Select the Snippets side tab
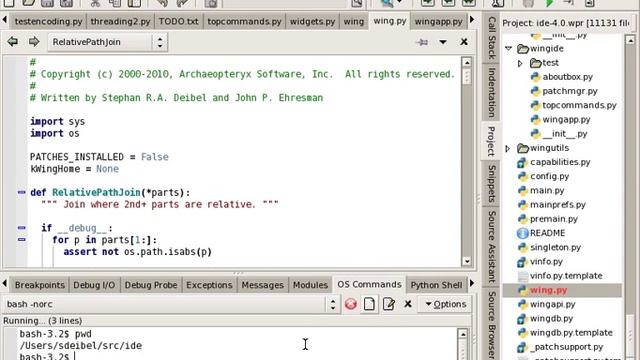 [492, 184]
